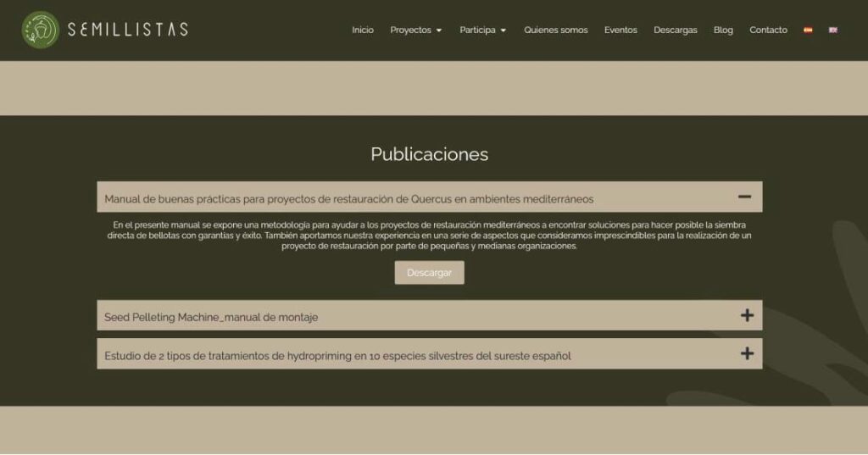This screenshot has height=455, width=868.
Task: Go to Inicio page
Action: [363, 30]
